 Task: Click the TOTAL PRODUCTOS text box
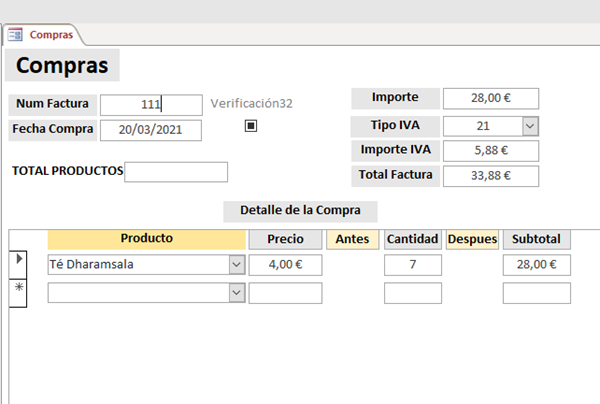[176, 172]
